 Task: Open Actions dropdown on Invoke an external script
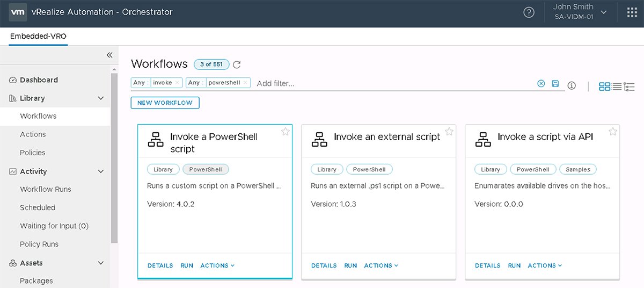pos(382,265)
